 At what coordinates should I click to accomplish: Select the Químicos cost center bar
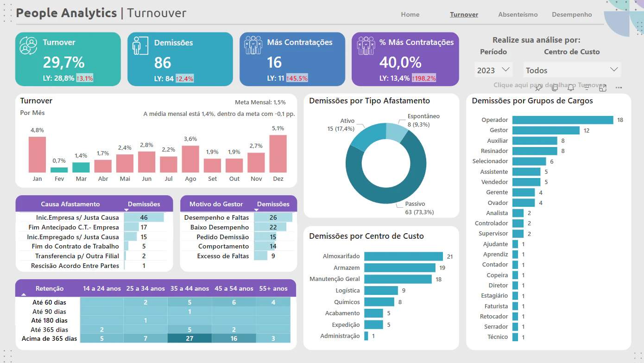pyautogui.click(x=379, y=302)
